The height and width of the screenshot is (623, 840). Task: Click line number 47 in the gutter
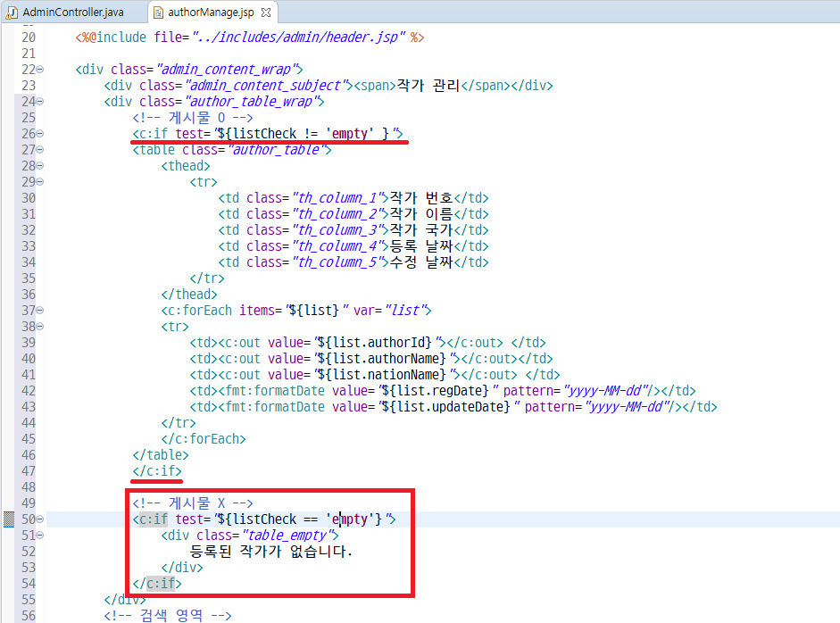(29, 471)
